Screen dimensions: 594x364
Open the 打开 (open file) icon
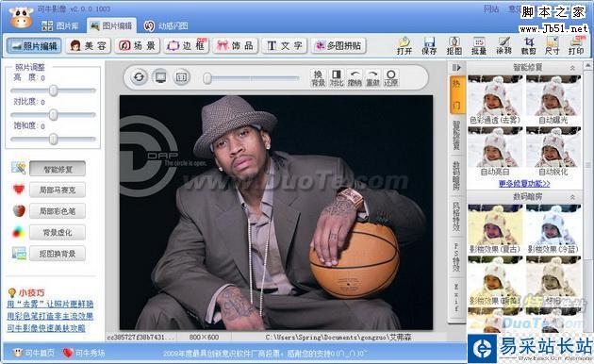coord(404,45)
